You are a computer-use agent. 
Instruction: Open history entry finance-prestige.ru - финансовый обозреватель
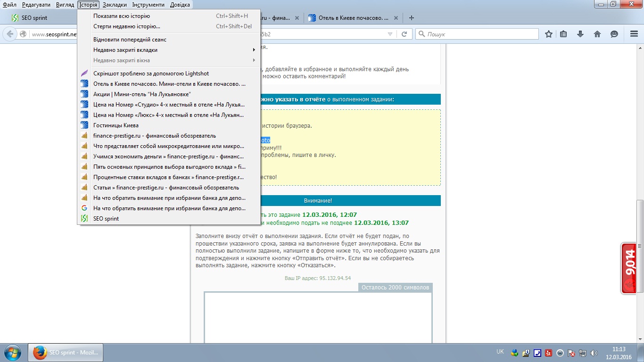tap(169, 136)
